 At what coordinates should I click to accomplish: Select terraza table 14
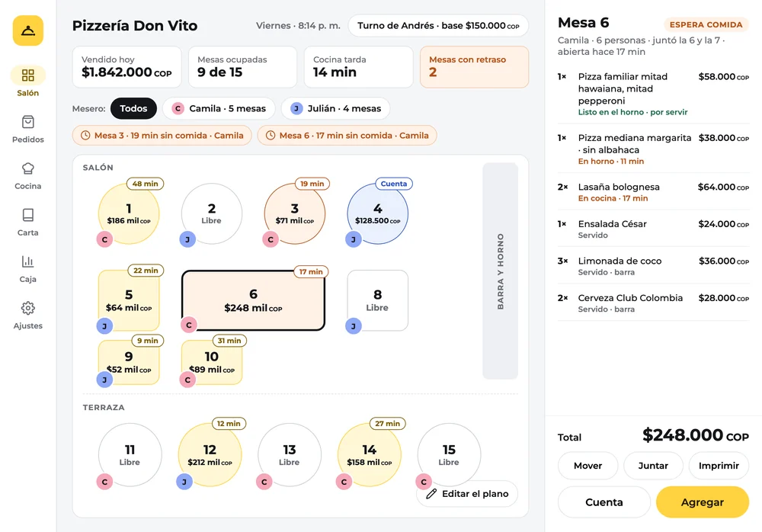click(x=370, y=455)
